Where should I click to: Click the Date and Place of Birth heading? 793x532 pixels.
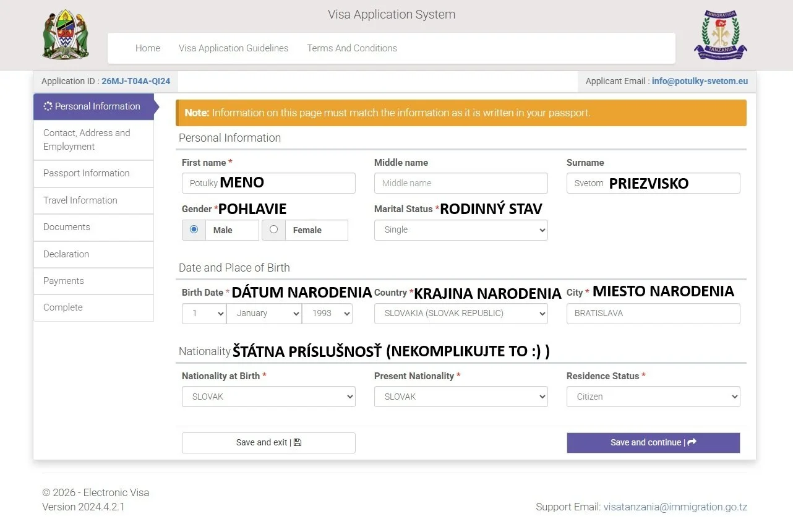[234, 268]
